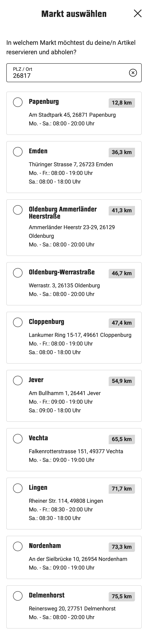
Task: Click the Jever market name heading
Action: 36,380
